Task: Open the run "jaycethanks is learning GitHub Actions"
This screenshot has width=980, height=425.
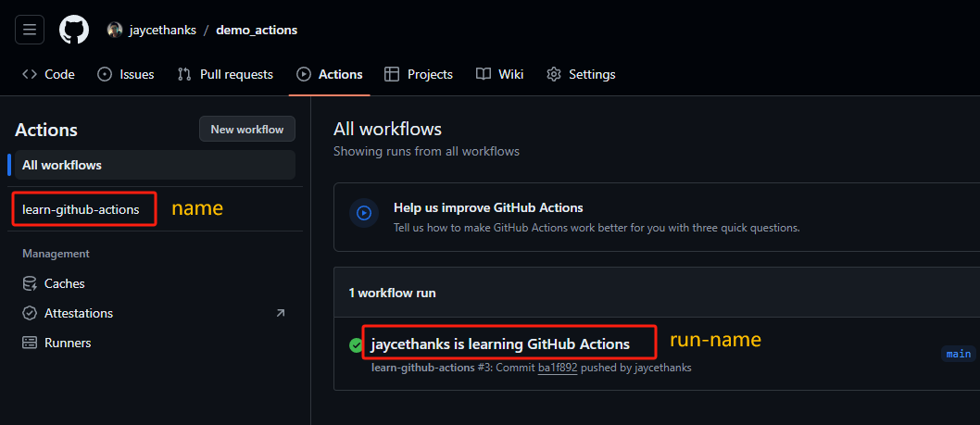Action: point(500,344)
